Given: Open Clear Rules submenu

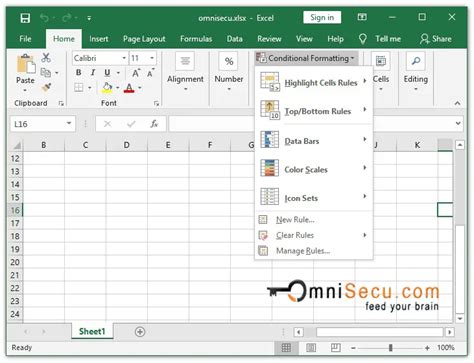Looking at the screenshot, I should (314, 235).
